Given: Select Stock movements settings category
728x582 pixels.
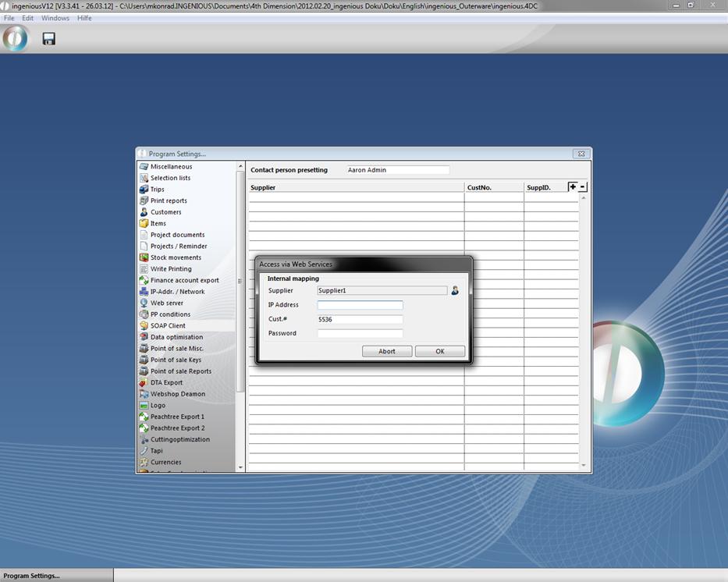Looking at the screenshot, I should tap(176, 257).
